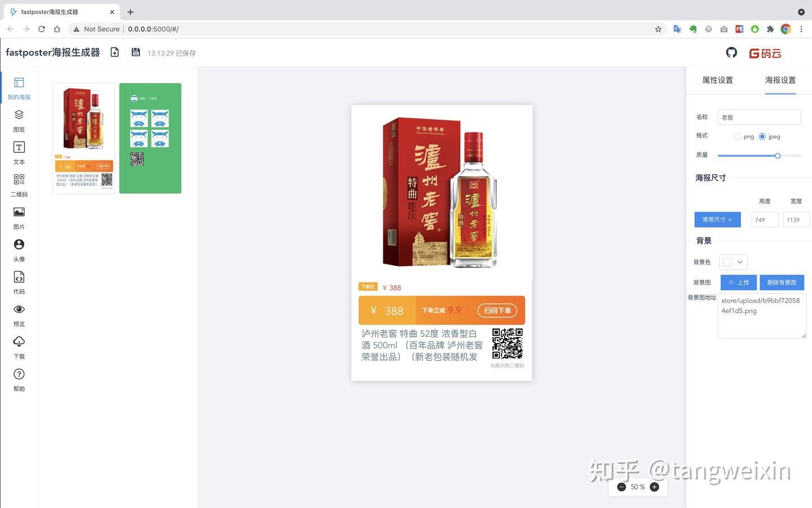
Task: Switch to the 属性设置 tab
Action: tap(717, 80)
